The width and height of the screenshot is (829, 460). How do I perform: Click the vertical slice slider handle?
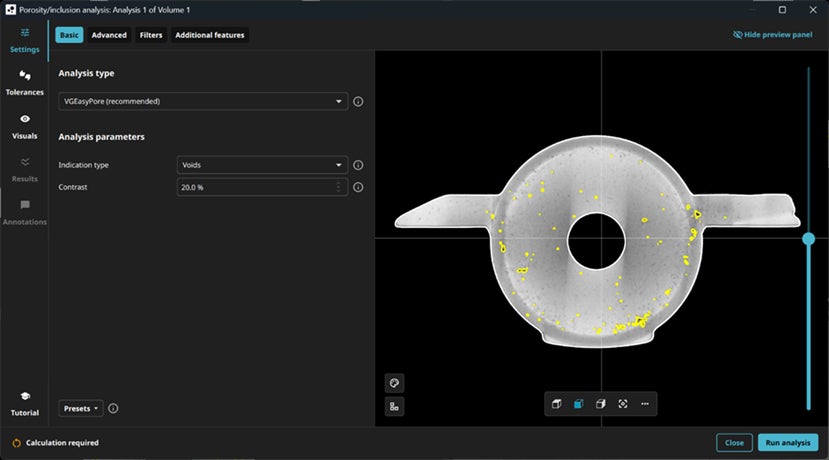point(808,238)
